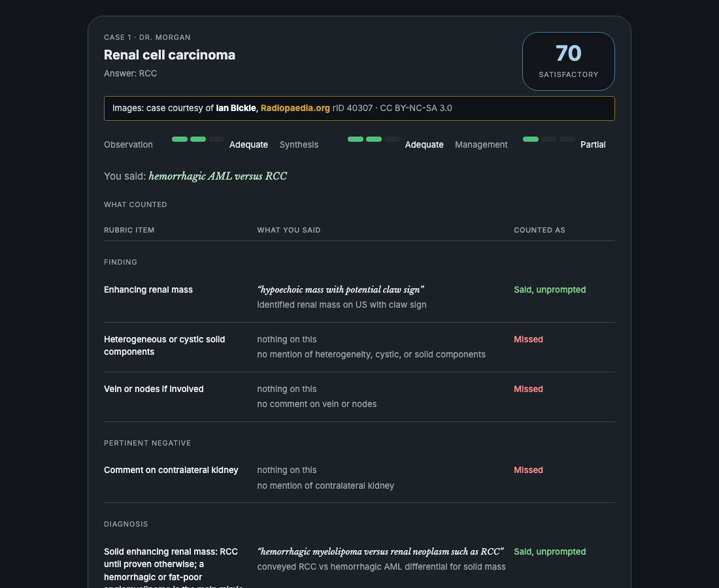Click 'identified renal mass on US with claw sign'
The width and height of the screenshot is (719, 588).
coord(342,304)
